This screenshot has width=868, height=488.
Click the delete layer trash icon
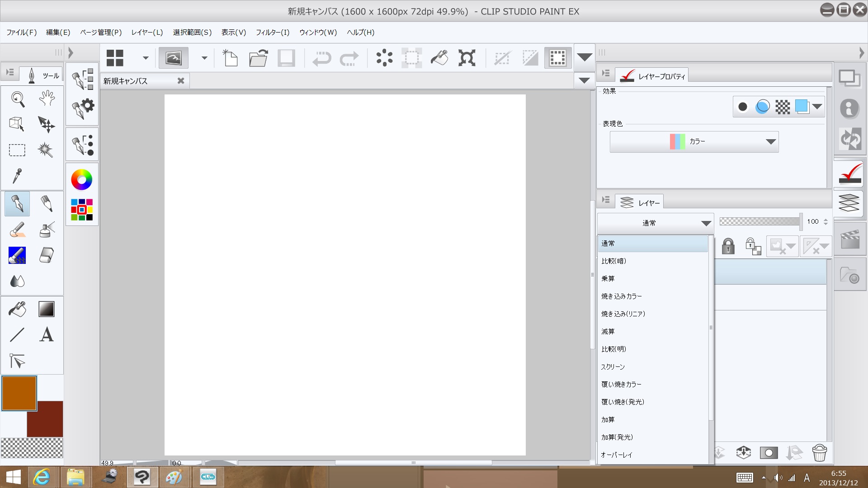[x=819, y=452]
